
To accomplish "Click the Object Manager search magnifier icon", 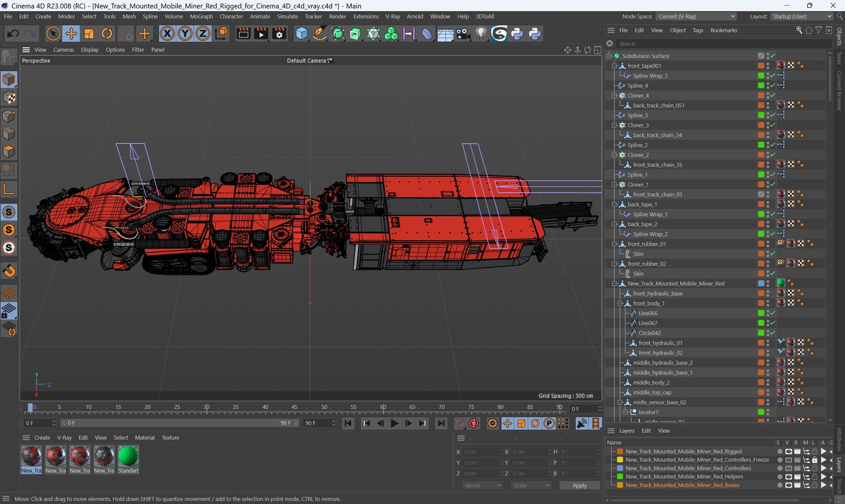I will 799,30.
